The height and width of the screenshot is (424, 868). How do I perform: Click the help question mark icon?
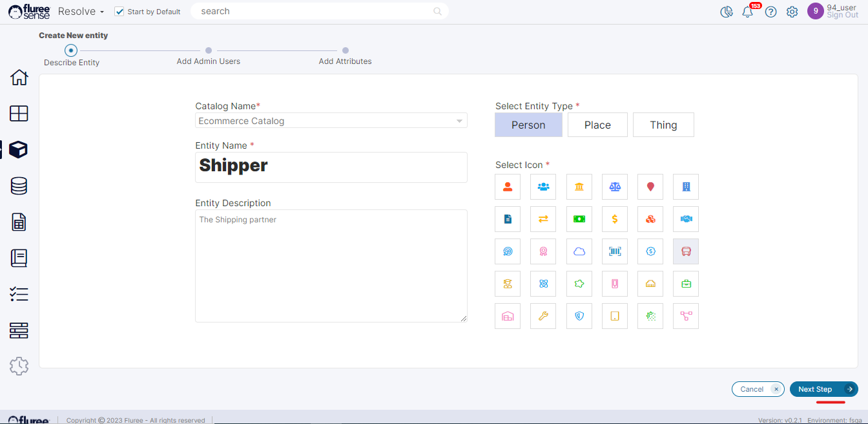(x=770, y=12)
